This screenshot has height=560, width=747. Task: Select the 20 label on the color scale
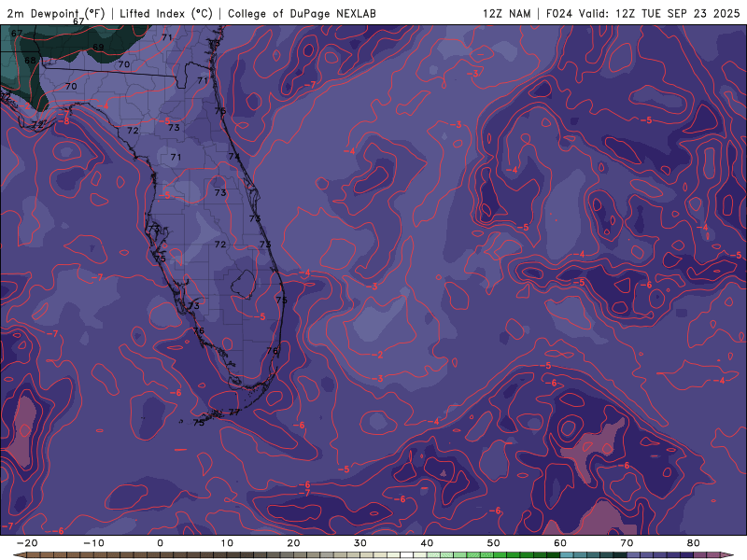tap(293, 543)
